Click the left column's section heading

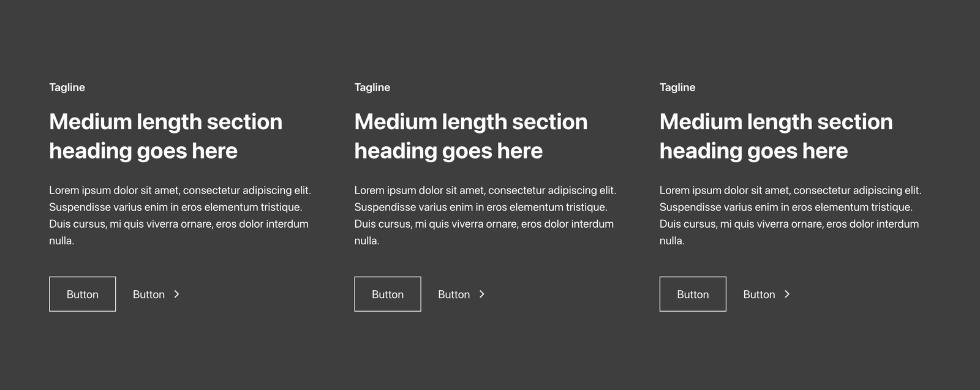pos(165,136)
